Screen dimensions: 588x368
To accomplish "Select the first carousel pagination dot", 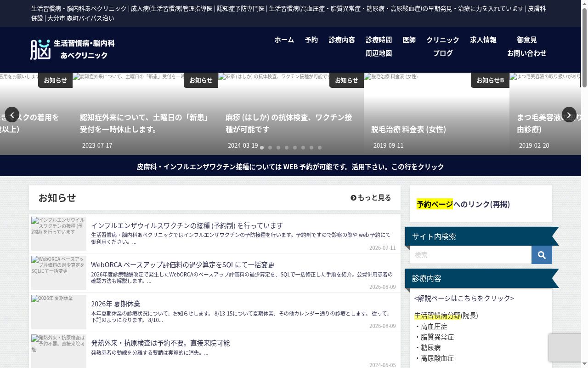I will click(x=262, y=148).
